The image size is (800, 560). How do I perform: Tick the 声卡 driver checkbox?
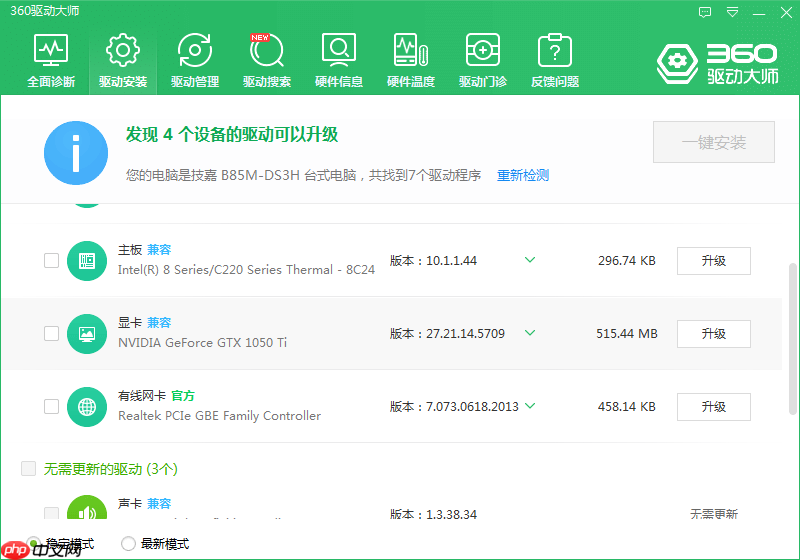52,513
